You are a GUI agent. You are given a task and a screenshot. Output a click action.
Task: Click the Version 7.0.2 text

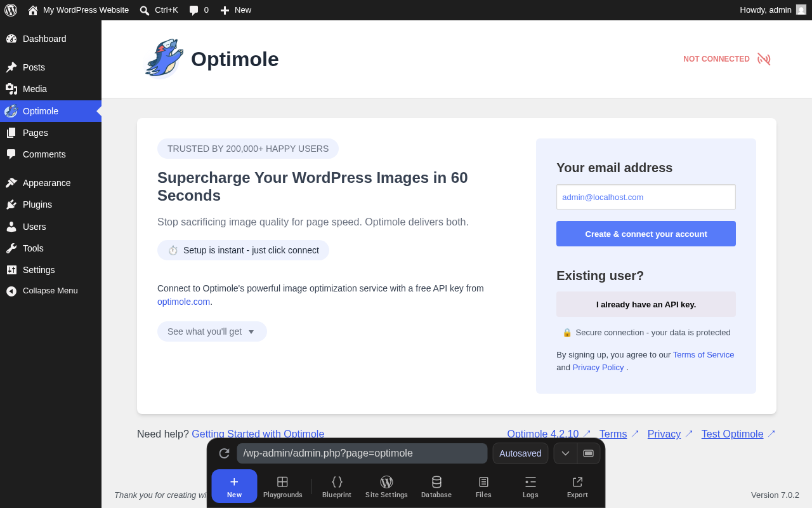tap(775, 495)
